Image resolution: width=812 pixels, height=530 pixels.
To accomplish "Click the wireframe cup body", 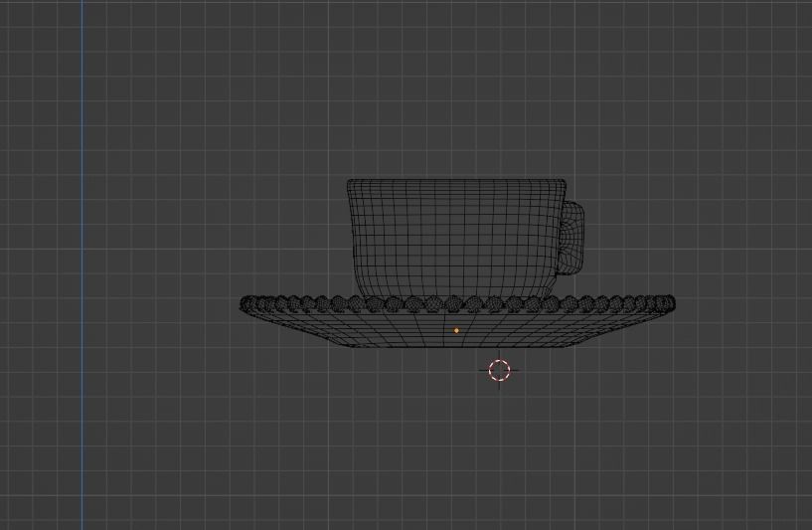I will 456,239.
